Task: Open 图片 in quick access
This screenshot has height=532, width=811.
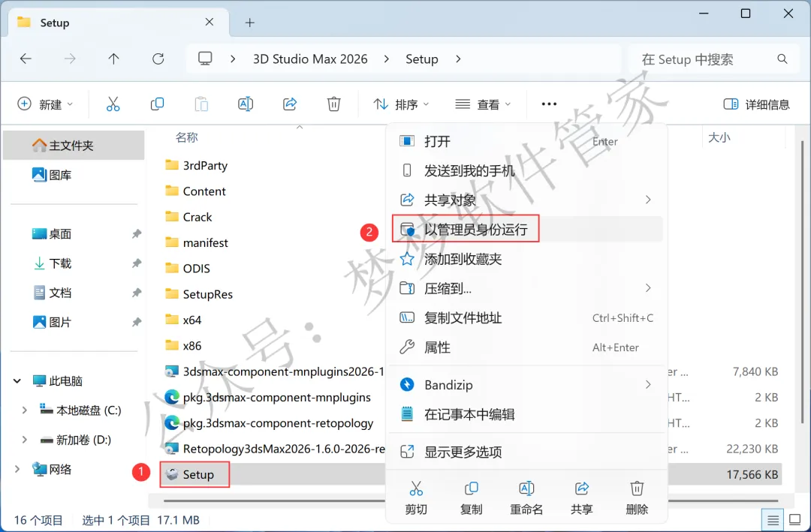Action: pos(74,322)
